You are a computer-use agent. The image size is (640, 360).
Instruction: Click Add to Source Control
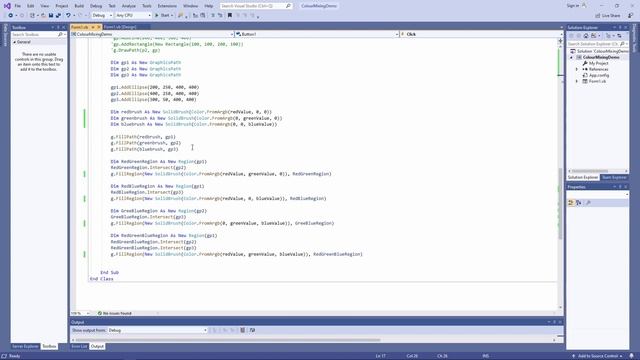tap(597, 356)
